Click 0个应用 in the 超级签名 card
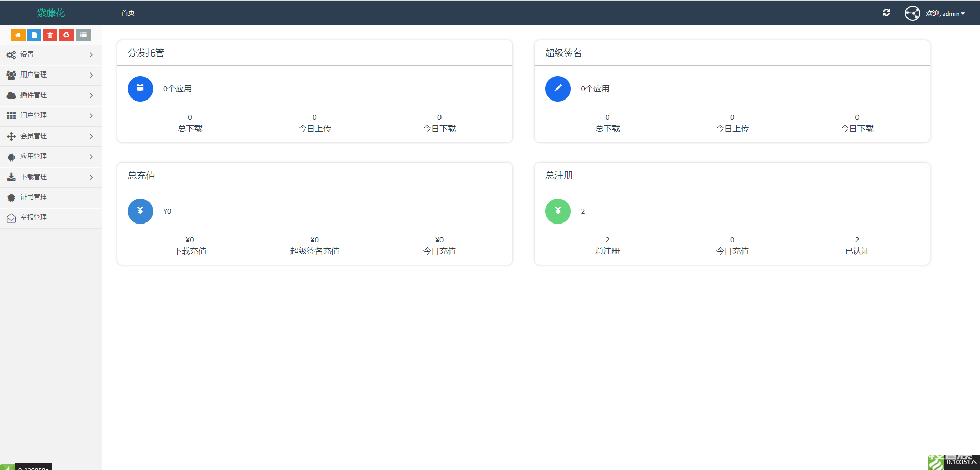 (595, 89)
